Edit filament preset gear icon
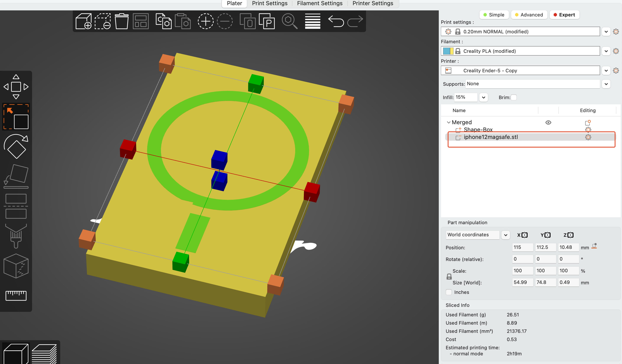This screenshot has height=364, width=622. tap(616, 51)
